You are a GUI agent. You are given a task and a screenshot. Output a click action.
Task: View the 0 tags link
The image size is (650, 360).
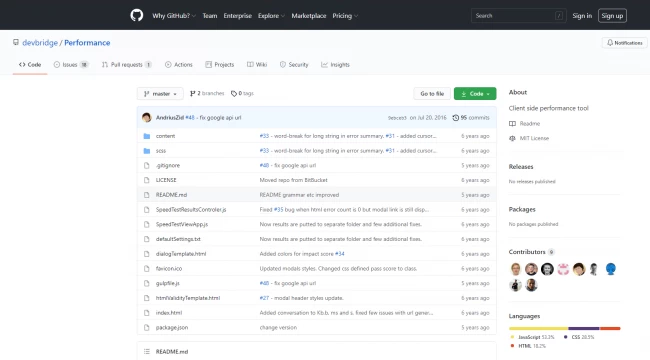(x=242, y=93)
